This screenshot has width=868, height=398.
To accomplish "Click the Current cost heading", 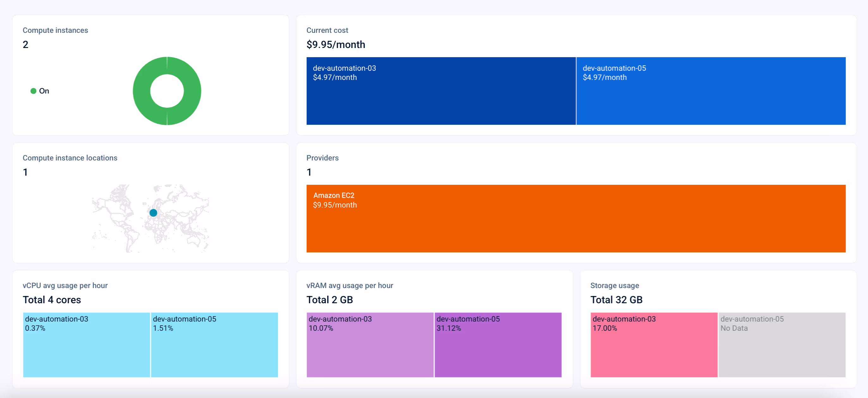I will tap(327, 30).
